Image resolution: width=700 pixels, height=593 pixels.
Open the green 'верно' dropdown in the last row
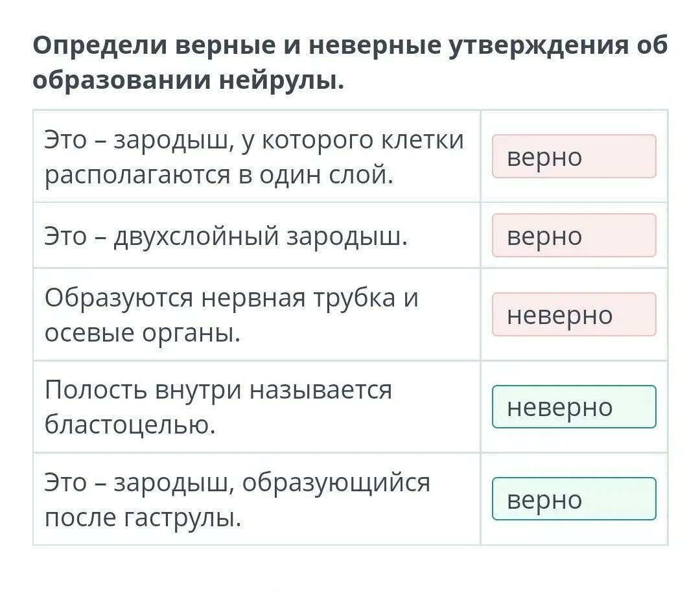pos(574,499)
